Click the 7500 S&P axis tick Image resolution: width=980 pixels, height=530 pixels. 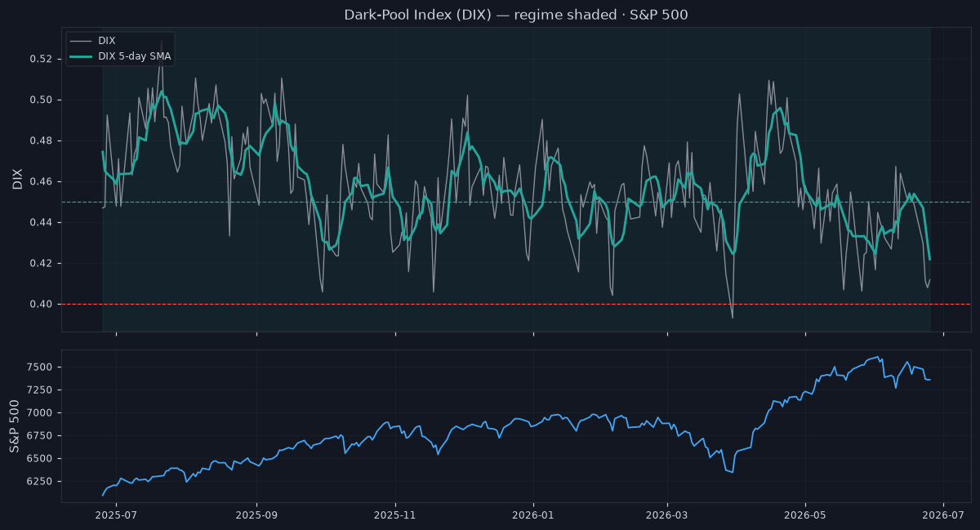tap(41, 367)
